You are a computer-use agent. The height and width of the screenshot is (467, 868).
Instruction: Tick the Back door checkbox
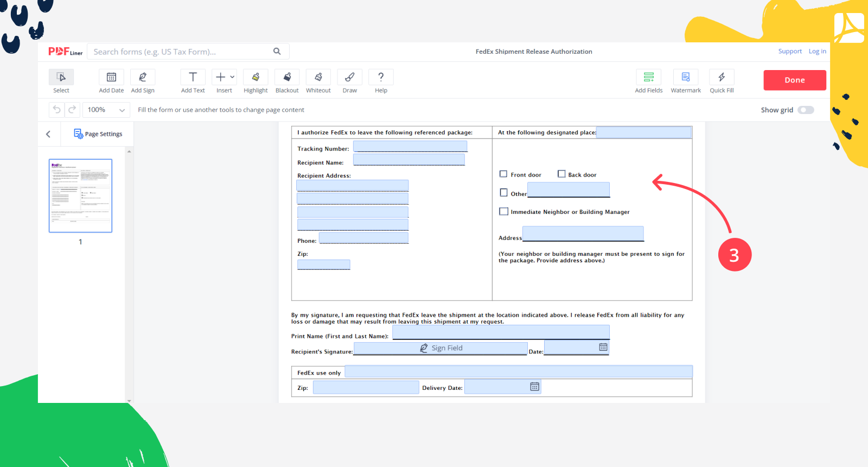561,174
